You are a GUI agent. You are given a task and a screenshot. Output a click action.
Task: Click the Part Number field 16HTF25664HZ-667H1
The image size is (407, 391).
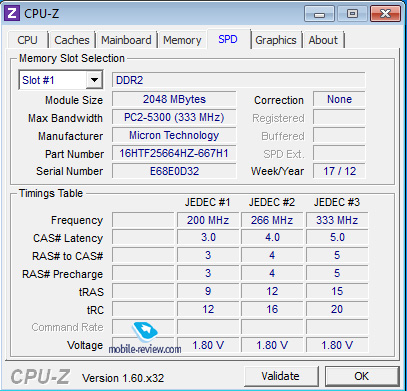pyautogui.click(x=174, y=153)
